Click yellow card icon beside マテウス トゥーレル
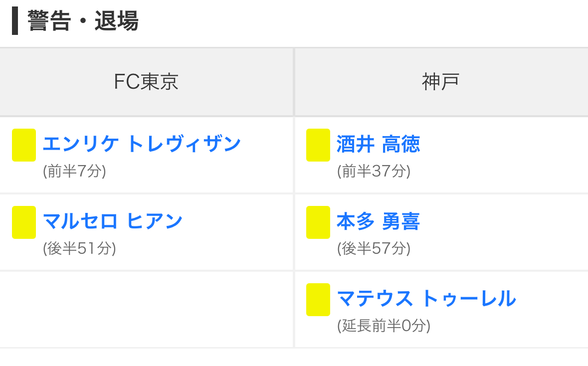The image size is (588, 366). point(318,300)
